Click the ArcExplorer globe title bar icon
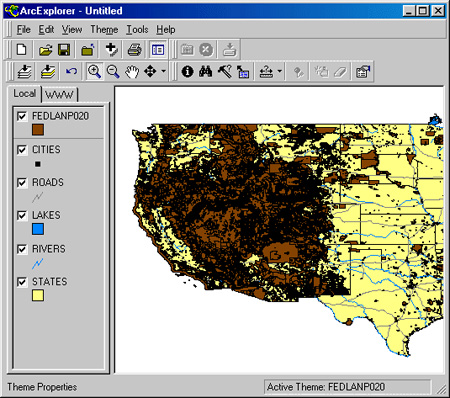 [x=12, y=11]
